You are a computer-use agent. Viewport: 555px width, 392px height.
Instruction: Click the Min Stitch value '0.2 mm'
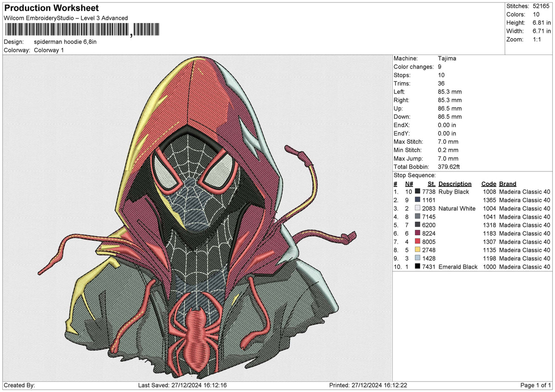point(448,150)
